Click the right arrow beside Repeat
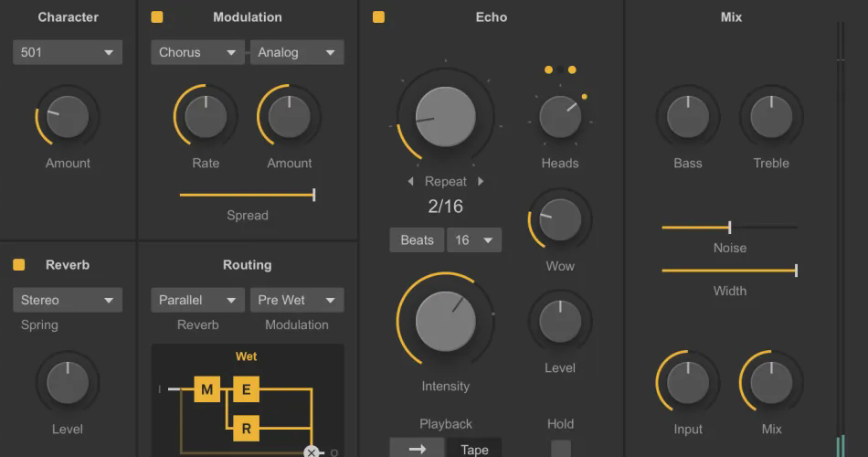 coord(481,181)
